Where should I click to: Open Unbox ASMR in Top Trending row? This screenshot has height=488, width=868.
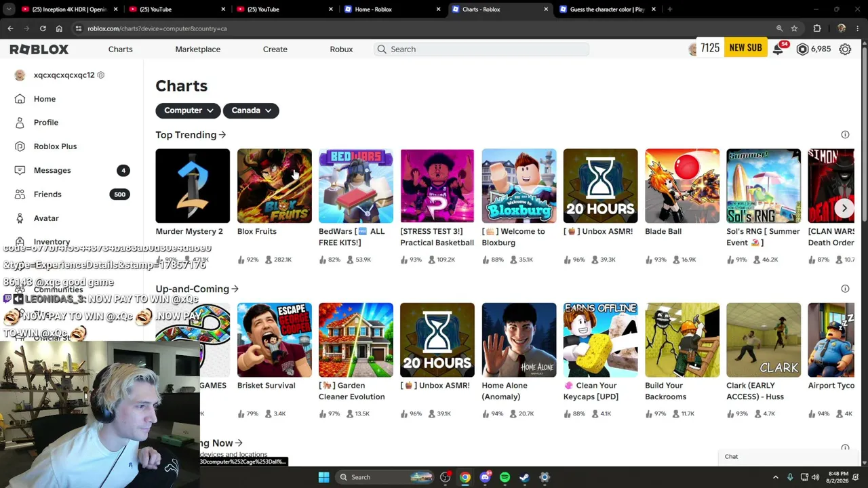coord(600,186)
